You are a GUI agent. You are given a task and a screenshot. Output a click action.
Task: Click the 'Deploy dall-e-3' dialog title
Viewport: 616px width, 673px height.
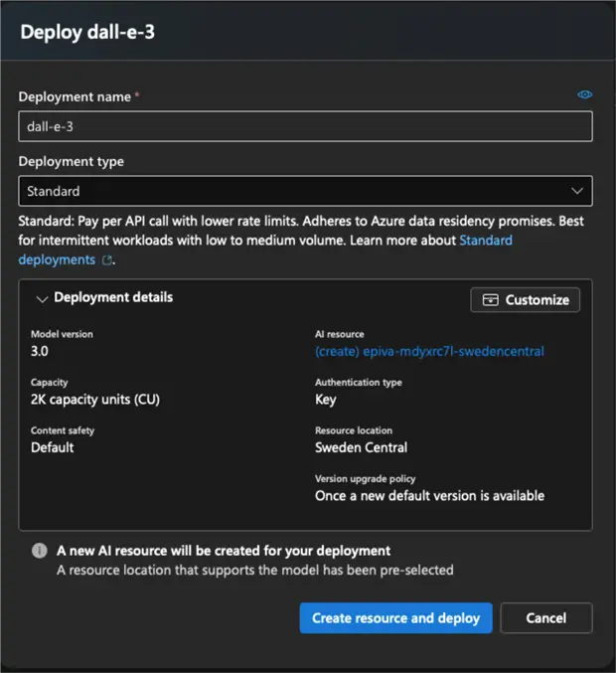(x=87, y=32)
